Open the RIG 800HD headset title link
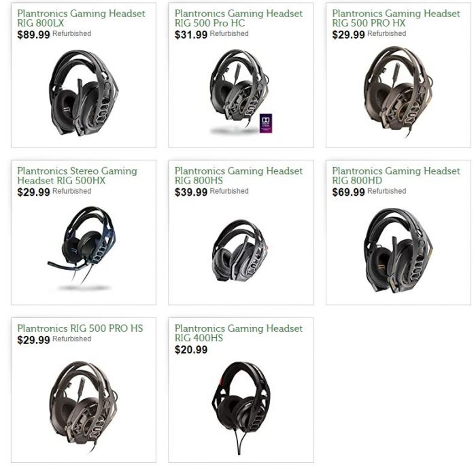The width and height of the screenshot is (476, 467). [396, 175]
